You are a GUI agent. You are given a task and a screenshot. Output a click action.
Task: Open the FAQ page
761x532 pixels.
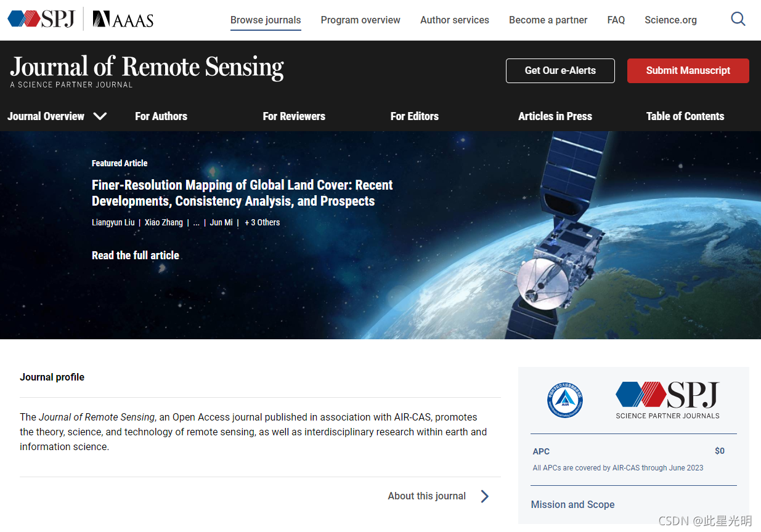[616, 20]
